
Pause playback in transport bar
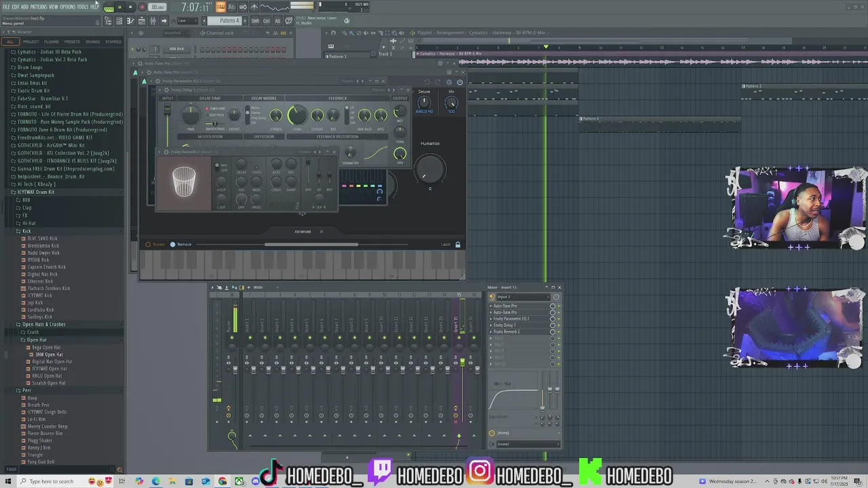(120, 7)
